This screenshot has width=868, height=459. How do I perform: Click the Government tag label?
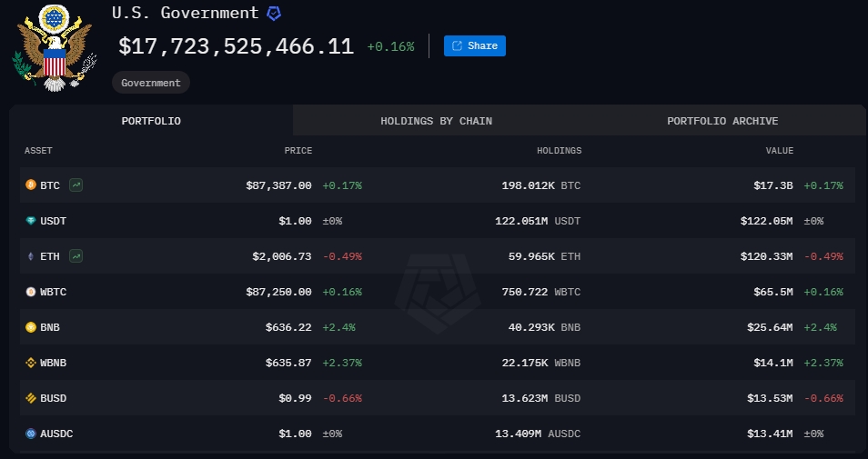click(150, 83)
